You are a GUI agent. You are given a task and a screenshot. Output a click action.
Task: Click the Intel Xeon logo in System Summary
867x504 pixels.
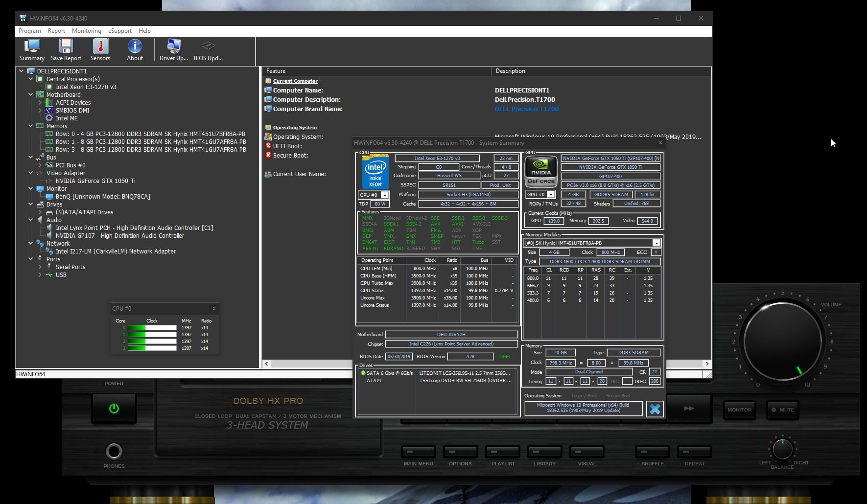pos(375,172)
